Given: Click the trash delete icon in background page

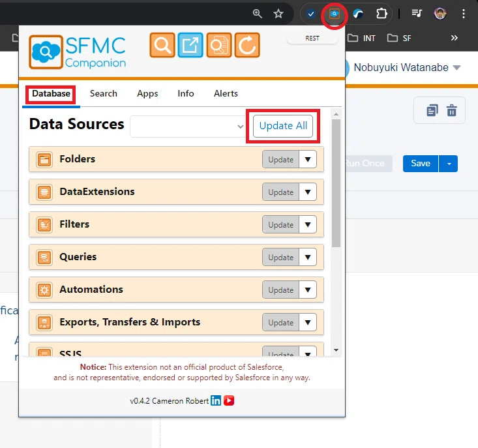Looking at the screenshot, I should [452, 110].
